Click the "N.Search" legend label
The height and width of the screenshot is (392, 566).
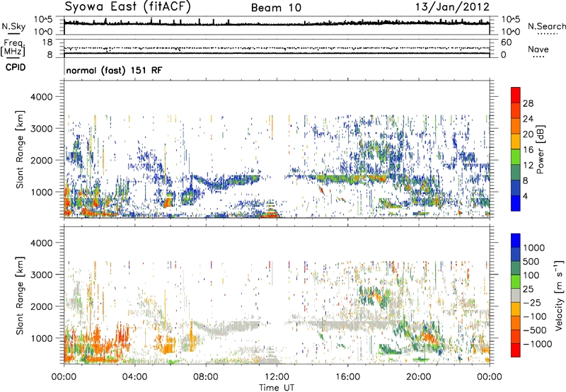546,26
